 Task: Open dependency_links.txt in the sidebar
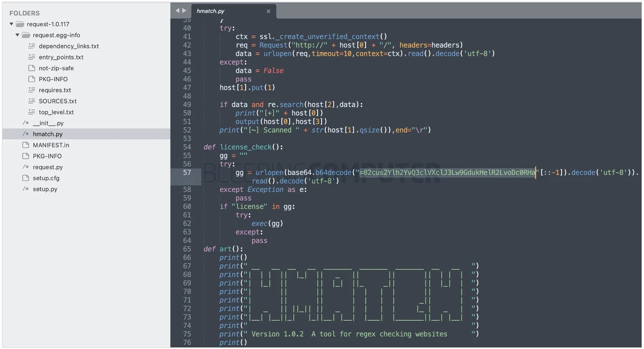coord(69,46)
